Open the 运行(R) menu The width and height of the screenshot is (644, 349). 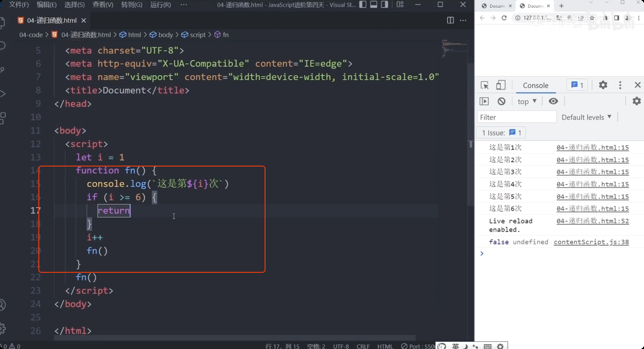click(160, 5)
